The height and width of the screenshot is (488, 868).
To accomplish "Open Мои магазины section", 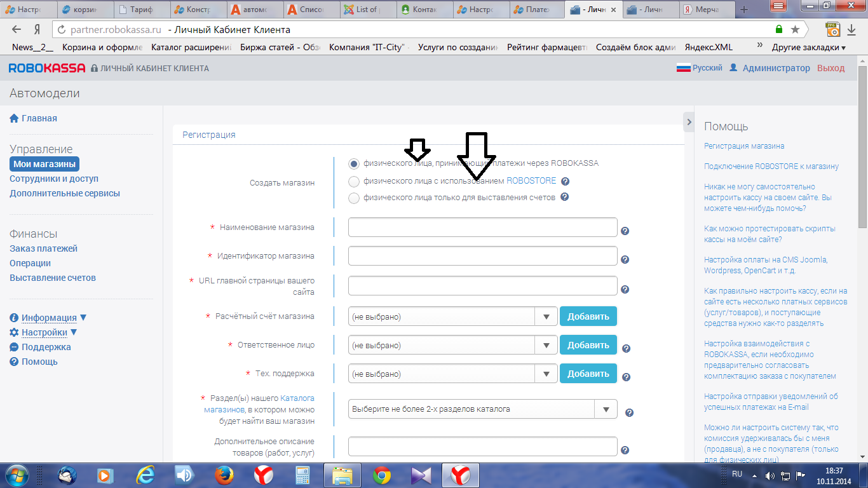I will tap(44, 164).
